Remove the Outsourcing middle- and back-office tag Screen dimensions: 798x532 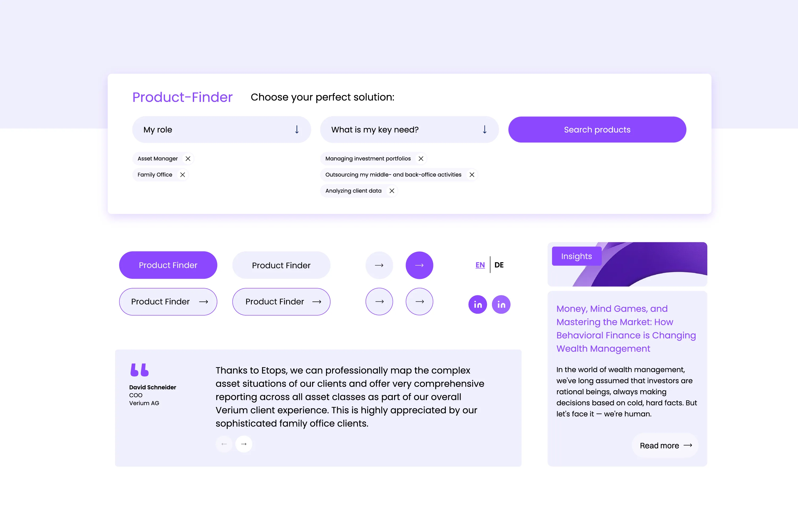[472, 175]
